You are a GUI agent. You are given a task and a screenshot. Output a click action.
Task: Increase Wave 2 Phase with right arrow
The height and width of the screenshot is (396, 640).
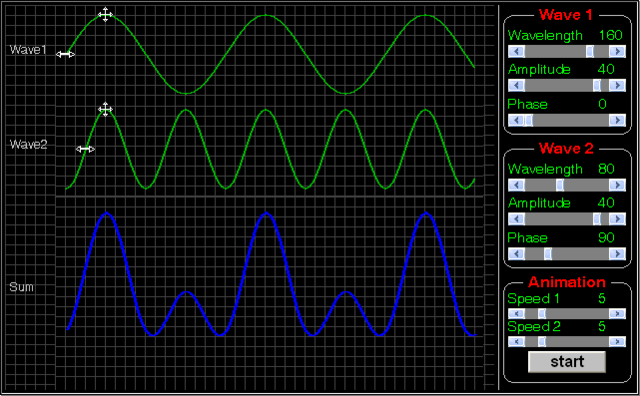[617, 254]
